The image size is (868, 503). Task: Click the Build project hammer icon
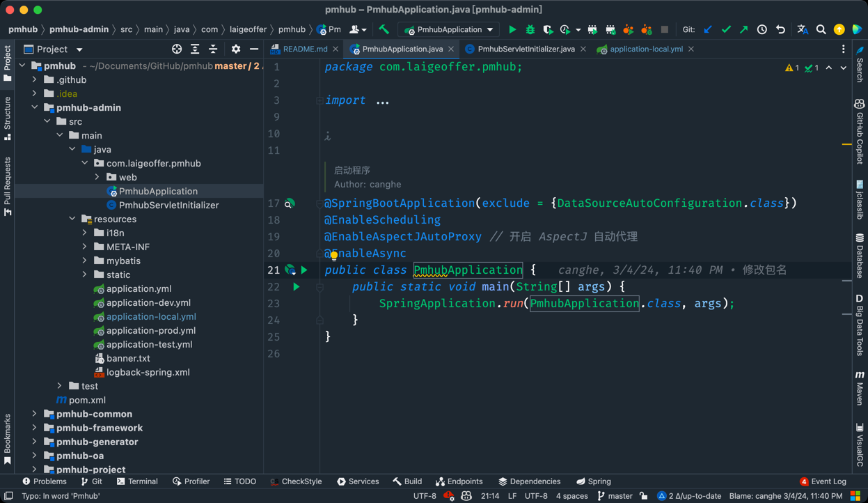(x=384, y=30)
